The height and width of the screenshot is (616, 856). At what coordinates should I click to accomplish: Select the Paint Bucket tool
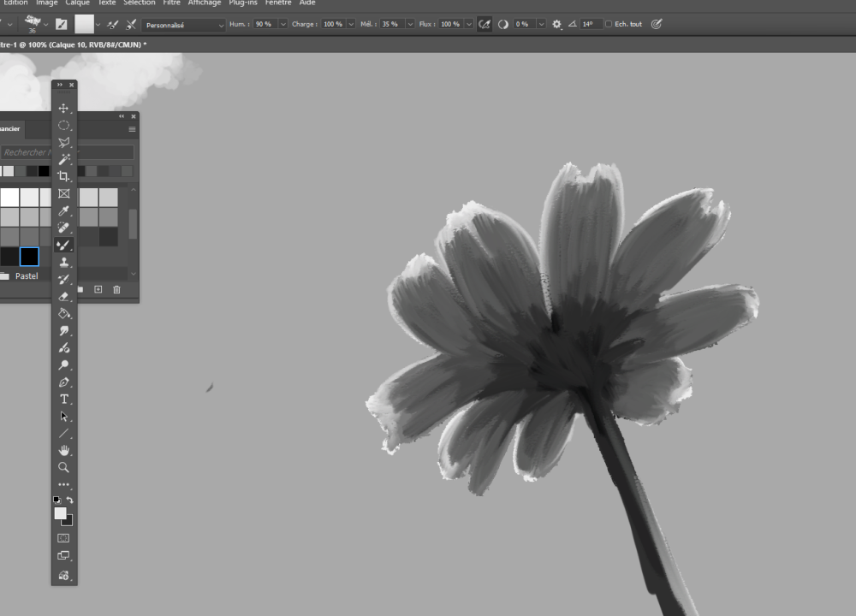(x=64, y=313)
